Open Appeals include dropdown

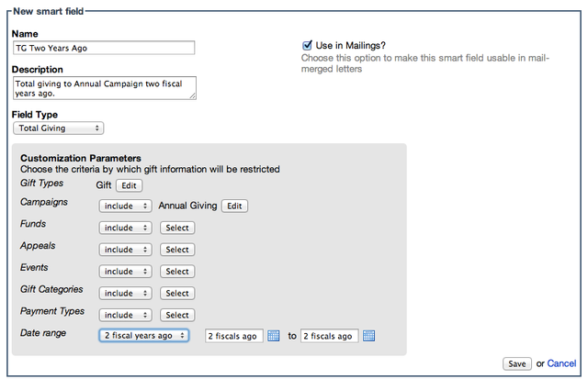tap(125, 250)
